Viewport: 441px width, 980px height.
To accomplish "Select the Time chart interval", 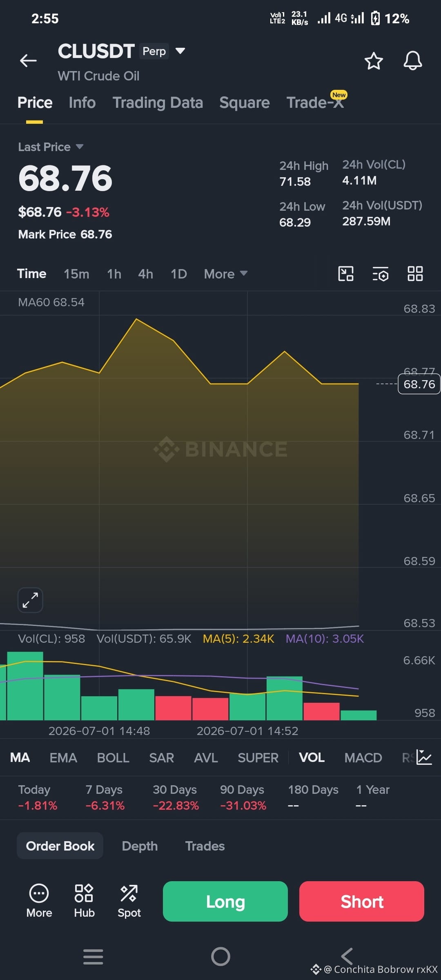I will 31,274.
